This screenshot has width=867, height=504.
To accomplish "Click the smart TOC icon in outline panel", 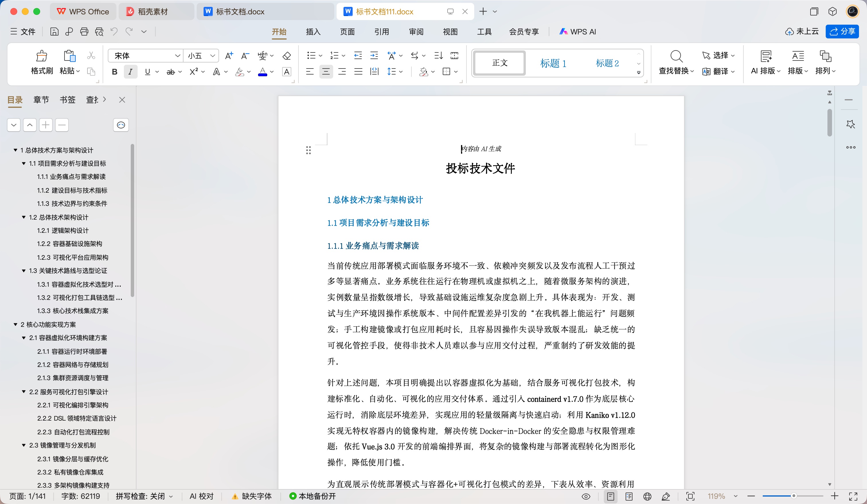I will 121,125.
